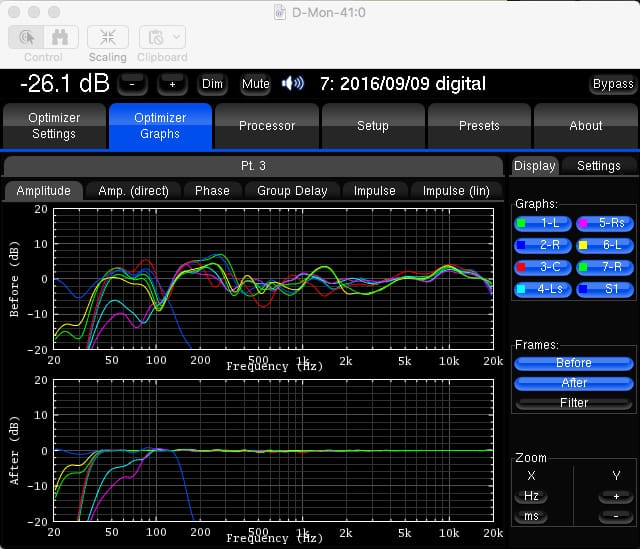Viewport: 640px width, 549px height.
Task: Toggle the 7-R graph channel
Action: (x=605, y=267)
